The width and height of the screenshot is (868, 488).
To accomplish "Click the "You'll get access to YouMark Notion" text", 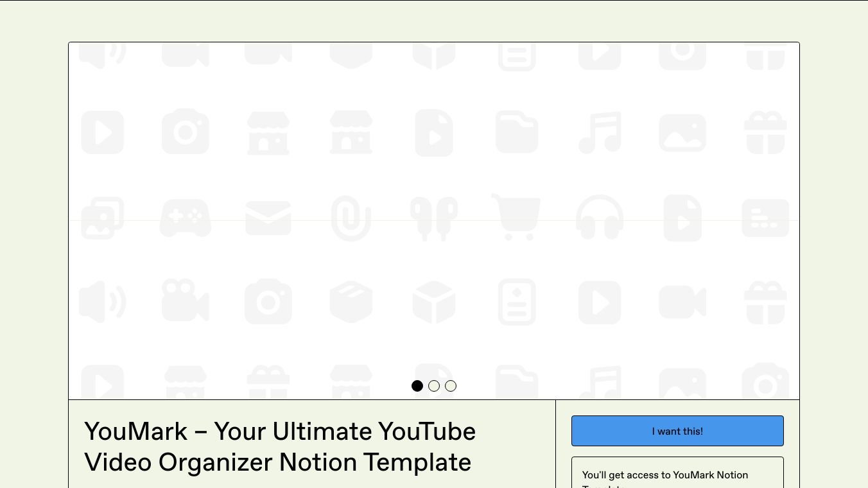I will (x=665, y=475).
